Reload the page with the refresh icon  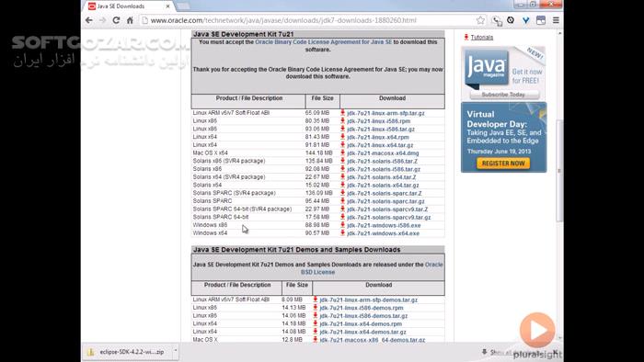[116, 20]
